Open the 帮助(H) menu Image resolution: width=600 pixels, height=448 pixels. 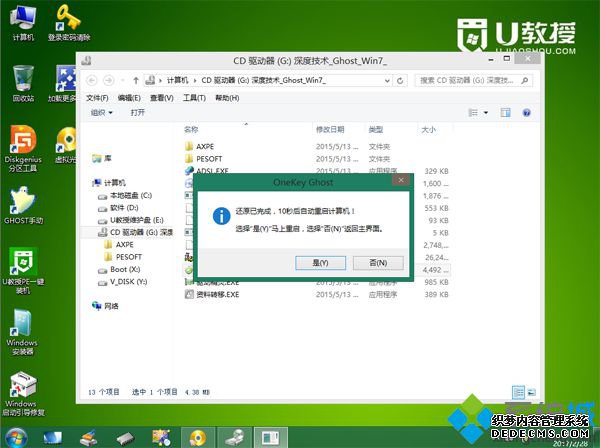(227, 98)
